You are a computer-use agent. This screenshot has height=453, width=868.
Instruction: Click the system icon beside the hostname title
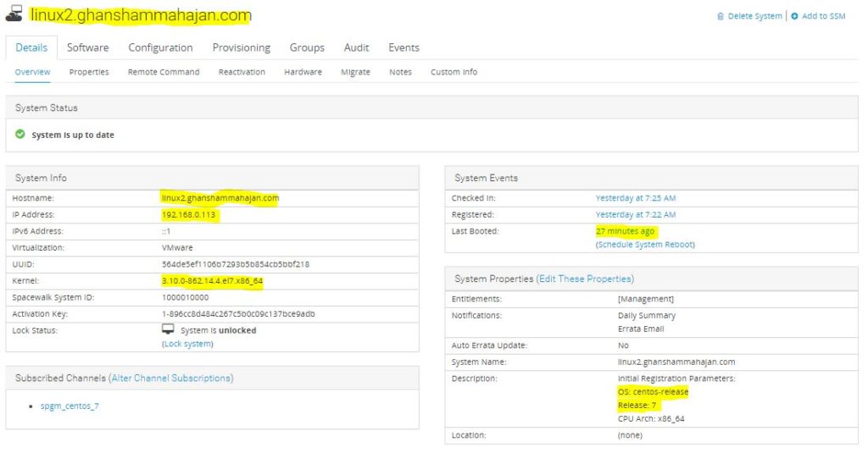click(x=14, y=14)
